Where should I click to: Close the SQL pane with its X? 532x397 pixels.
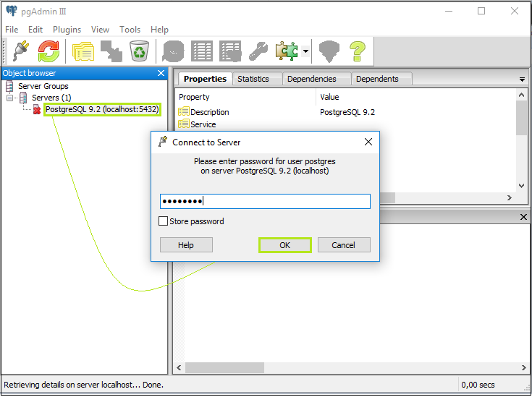pyautogui.click(x=523, y=217)
